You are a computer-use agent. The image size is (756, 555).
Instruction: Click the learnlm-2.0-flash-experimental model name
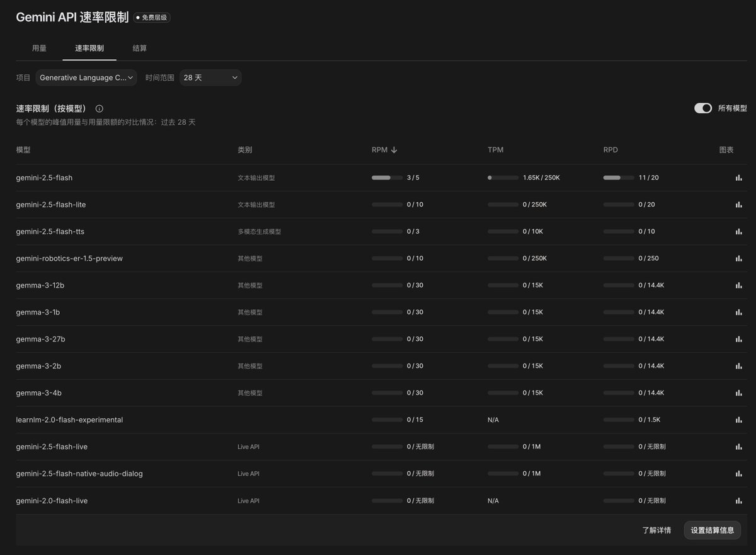coord(69,420)
